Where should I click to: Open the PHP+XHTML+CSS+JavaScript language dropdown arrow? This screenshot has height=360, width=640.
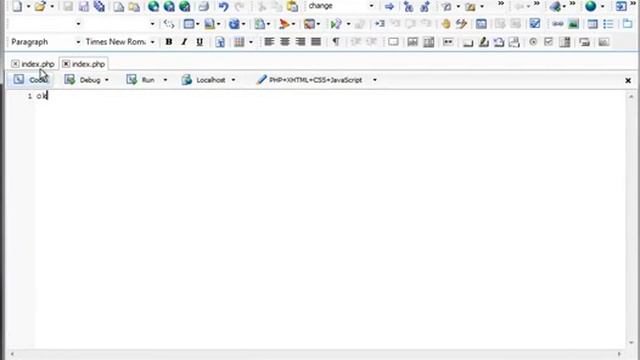click(375, 80)
